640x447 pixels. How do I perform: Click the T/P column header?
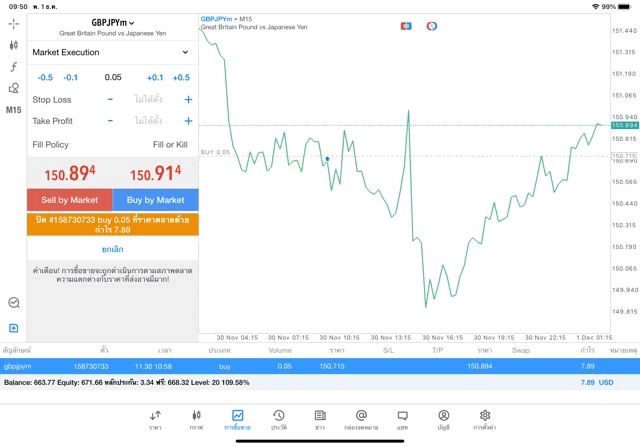click(438, 350)
